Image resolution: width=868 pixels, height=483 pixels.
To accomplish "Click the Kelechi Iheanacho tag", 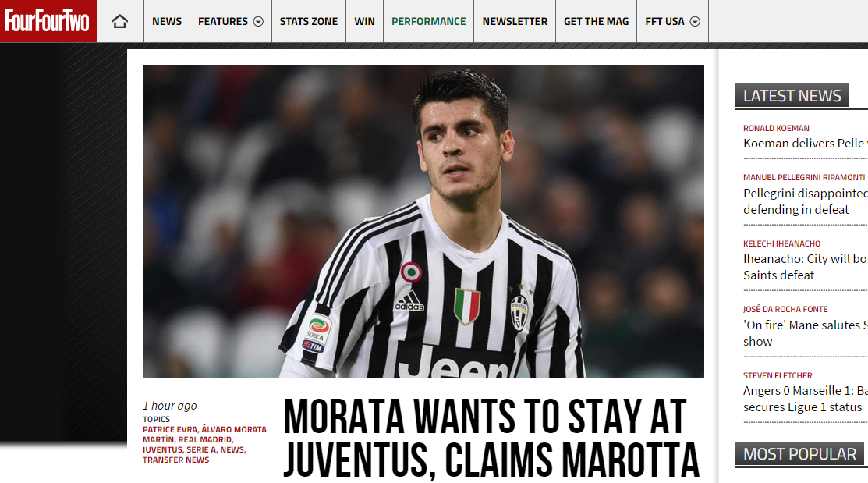I will [781, 243].
